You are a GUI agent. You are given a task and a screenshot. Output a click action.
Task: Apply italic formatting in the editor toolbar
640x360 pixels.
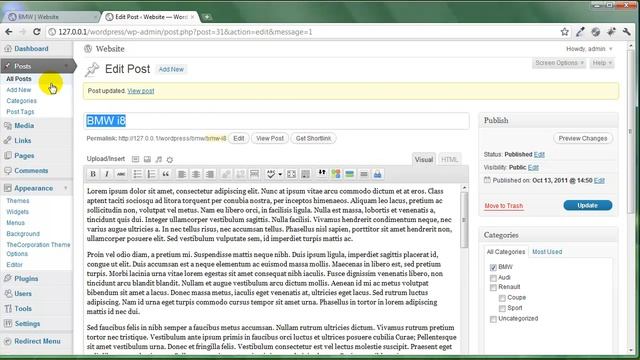click(107, 174)
